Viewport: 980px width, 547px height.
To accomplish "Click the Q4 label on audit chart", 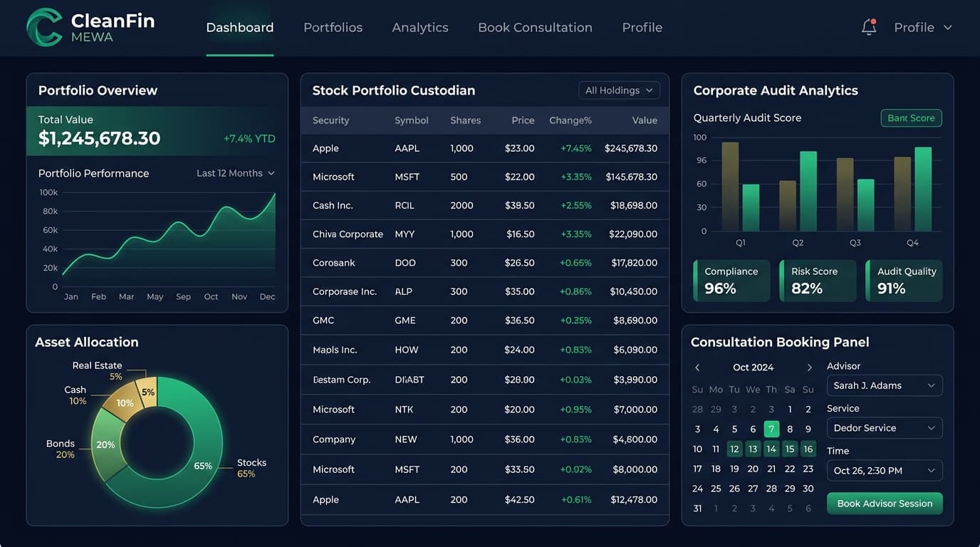I will [x=912, y=243].
